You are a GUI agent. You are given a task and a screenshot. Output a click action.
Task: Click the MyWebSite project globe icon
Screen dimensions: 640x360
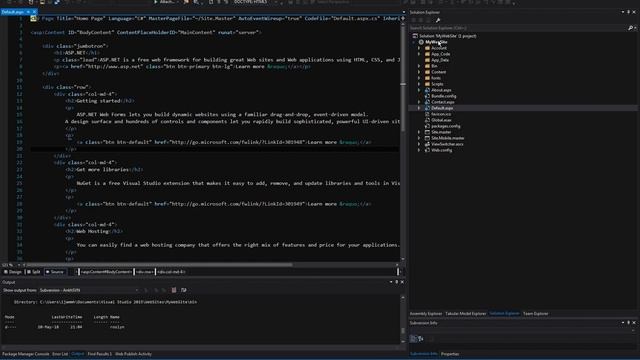[x=421, y=42]
